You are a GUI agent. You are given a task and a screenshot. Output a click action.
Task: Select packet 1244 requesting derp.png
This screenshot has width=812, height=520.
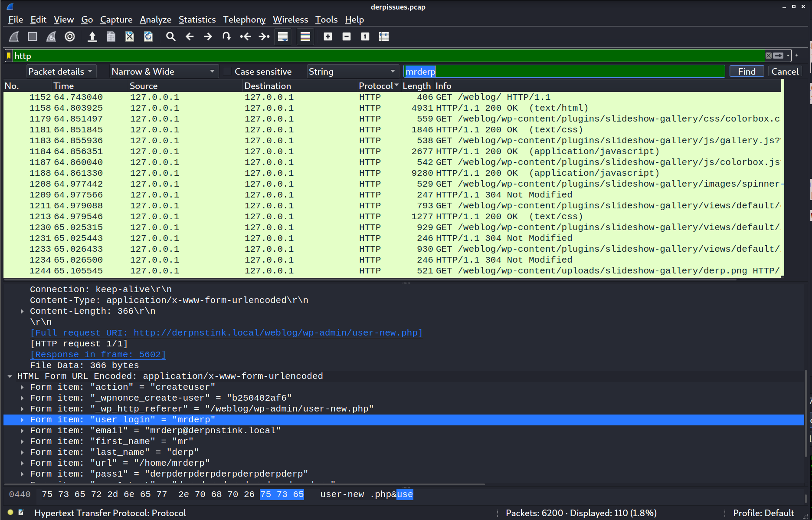pos(392,271)
